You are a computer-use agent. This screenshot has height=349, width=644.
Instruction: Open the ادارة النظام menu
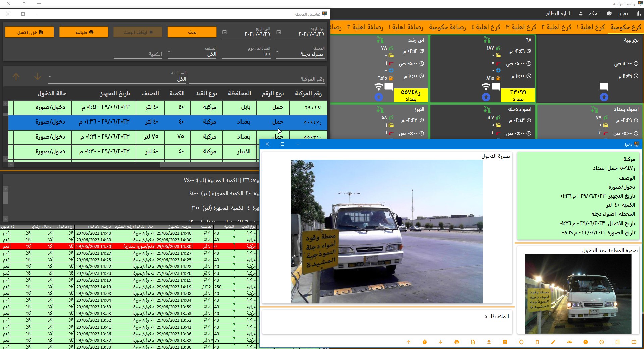557,13
